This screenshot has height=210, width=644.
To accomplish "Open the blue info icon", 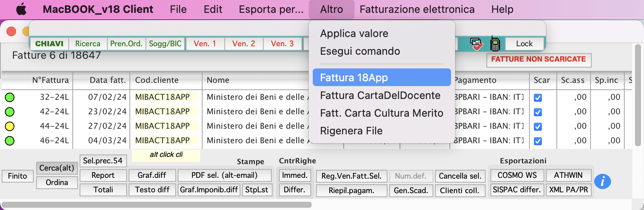I will 602,181.
